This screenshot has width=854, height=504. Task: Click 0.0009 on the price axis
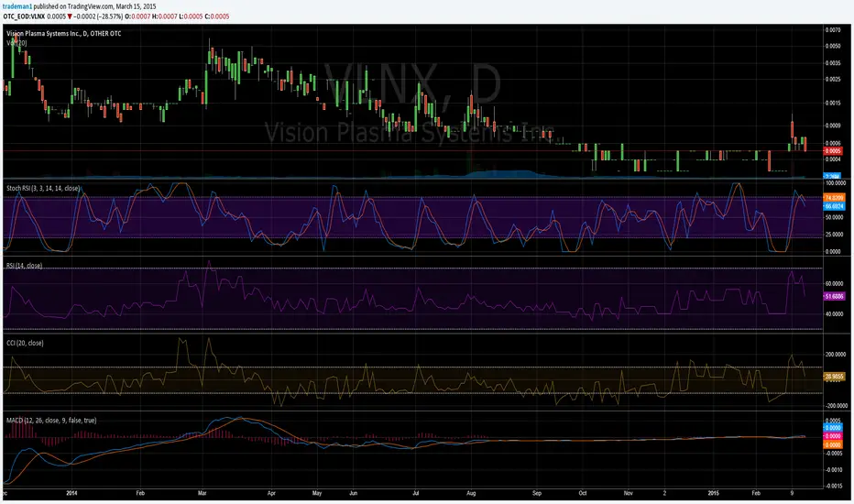[x=833, y=126]
